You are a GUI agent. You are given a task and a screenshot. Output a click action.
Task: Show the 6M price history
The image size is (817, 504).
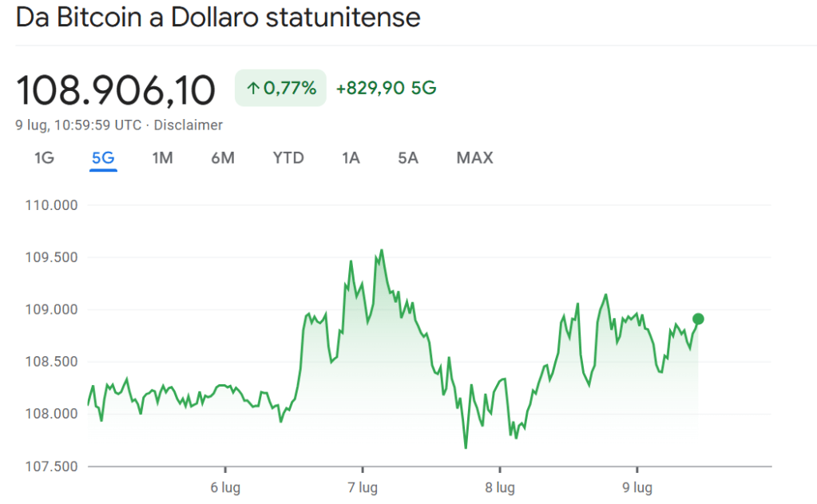click(223, 157)
